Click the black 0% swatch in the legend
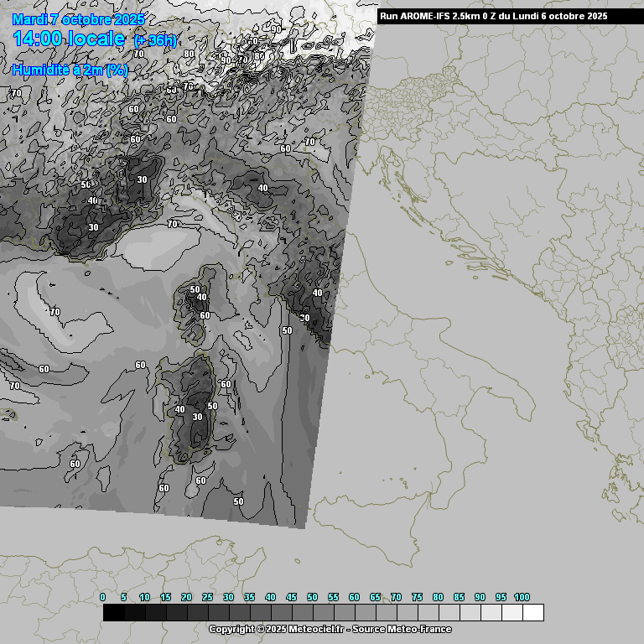 tap(113, 613)
